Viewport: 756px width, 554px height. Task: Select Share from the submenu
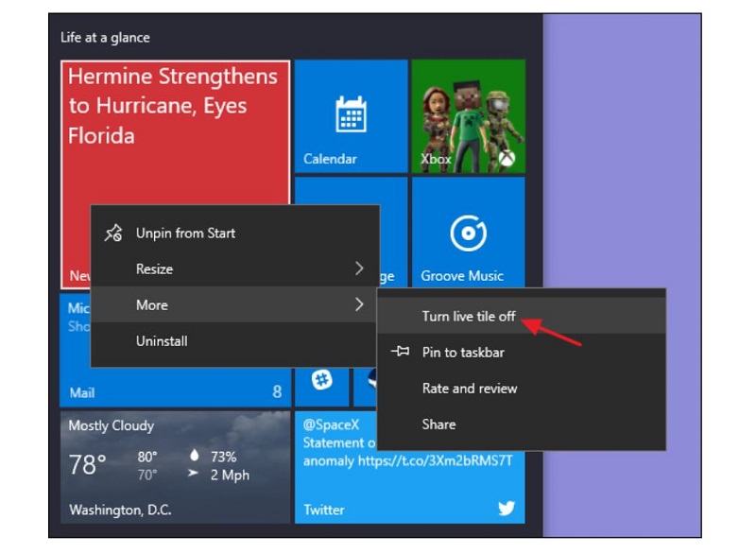click(438, 424)
